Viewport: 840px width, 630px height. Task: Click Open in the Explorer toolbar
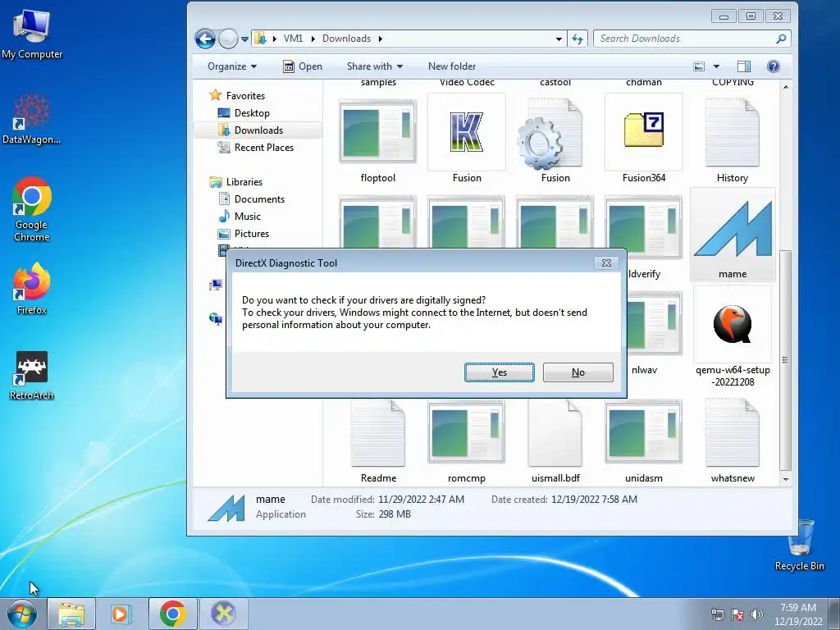point(303,66)
